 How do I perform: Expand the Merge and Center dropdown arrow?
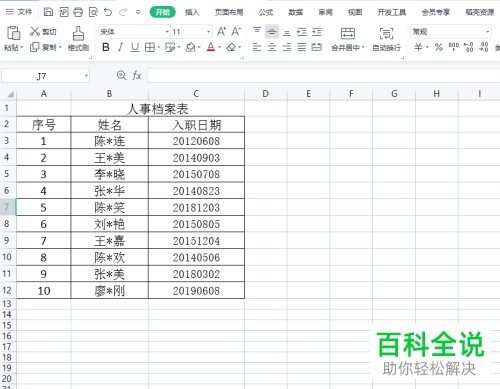[x=363, y=48]
